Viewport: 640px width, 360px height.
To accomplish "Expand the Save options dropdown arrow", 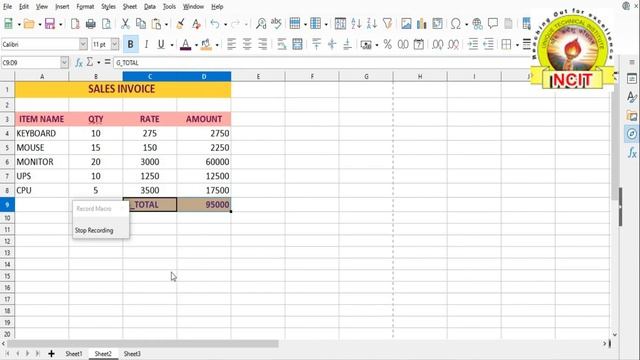I will click(x=60, y=24).
